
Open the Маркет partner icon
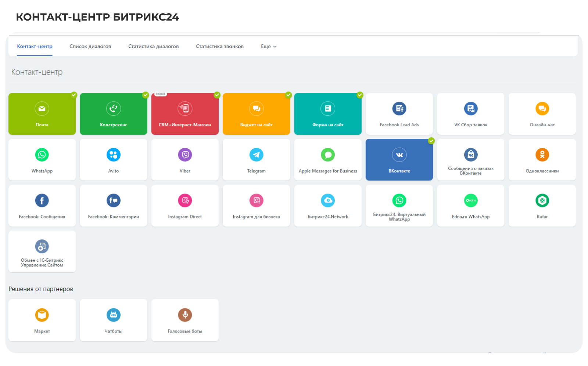point(42,315)
